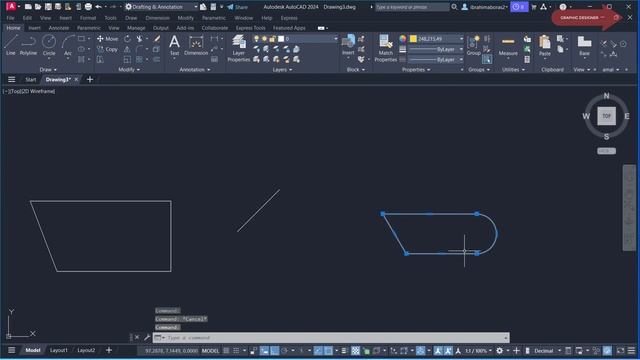This screenshot has height=360, width=640.
Task: Open the Decimal units dropdown in status bar
Action: (x=547, y=351)
